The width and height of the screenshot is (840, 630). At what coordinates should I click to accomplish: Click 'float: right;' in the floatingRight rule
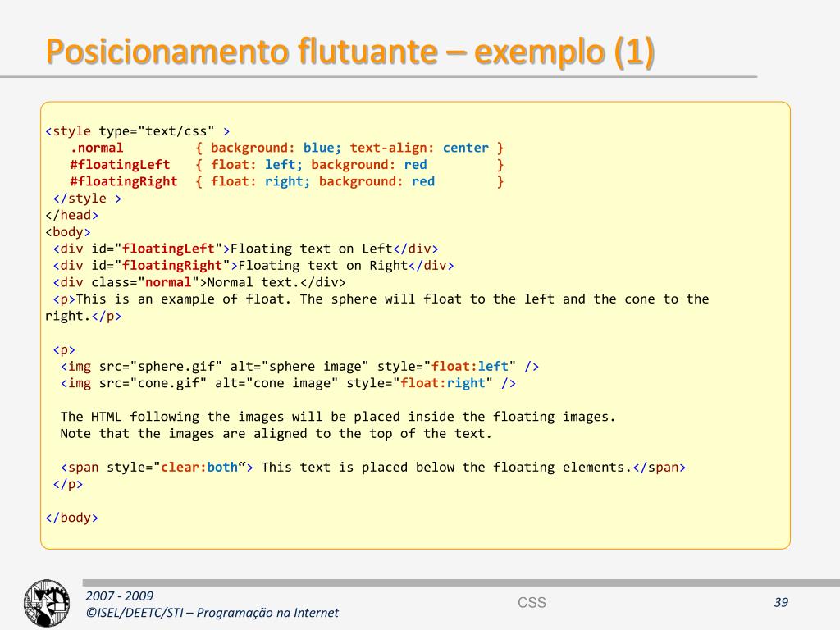pos(260,181)
